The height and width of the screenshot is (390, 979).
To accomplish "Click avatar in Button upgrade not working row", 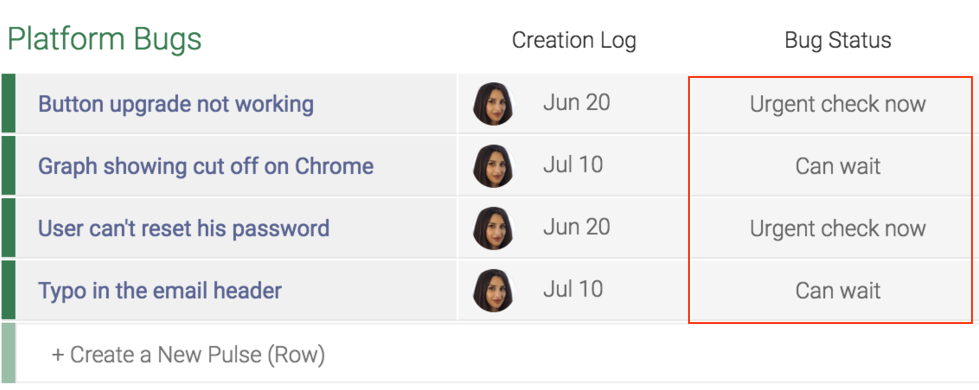I will (x=493, y=104).
